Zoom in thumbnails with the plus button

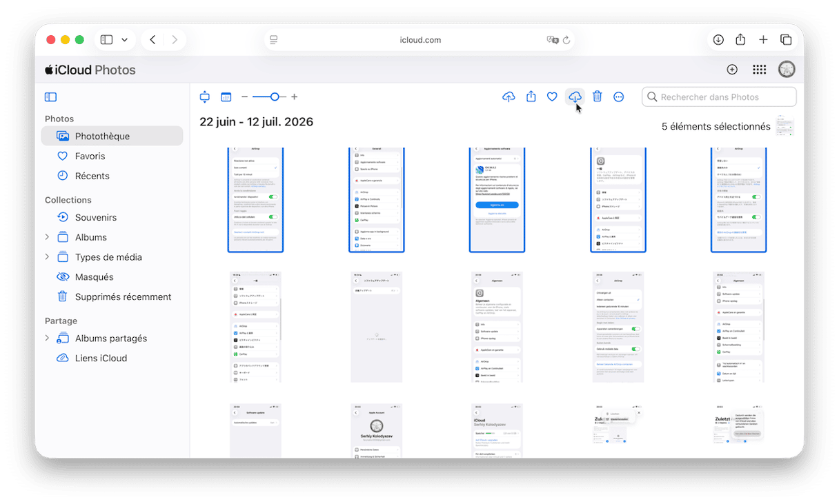pos(295,97)
